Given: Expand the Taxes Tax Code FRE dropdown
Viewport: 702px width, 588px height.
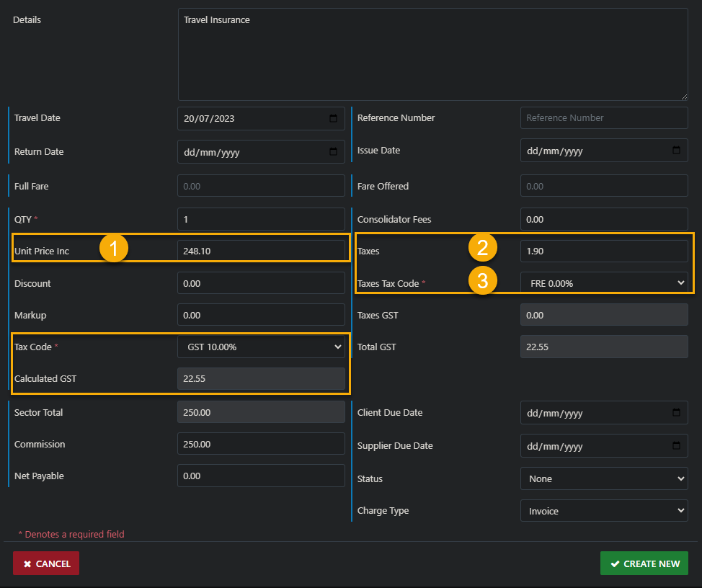Looking at the screenshot, I should 604,283.
